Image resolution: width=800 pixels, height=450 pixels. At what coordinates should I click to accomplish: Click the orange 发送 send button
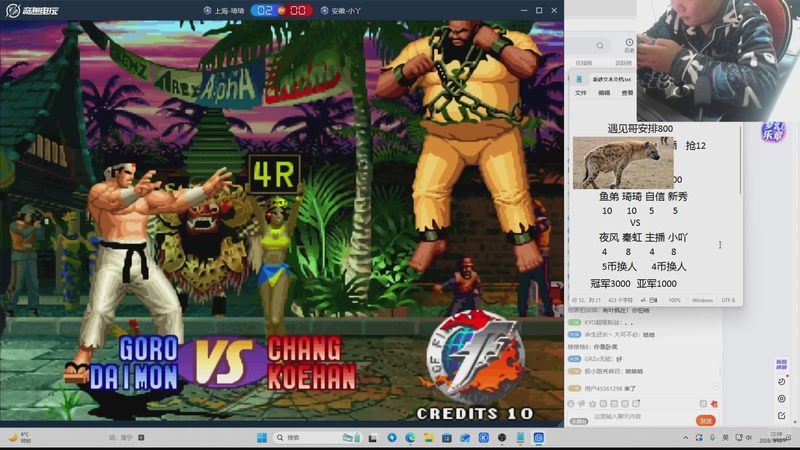706,421
